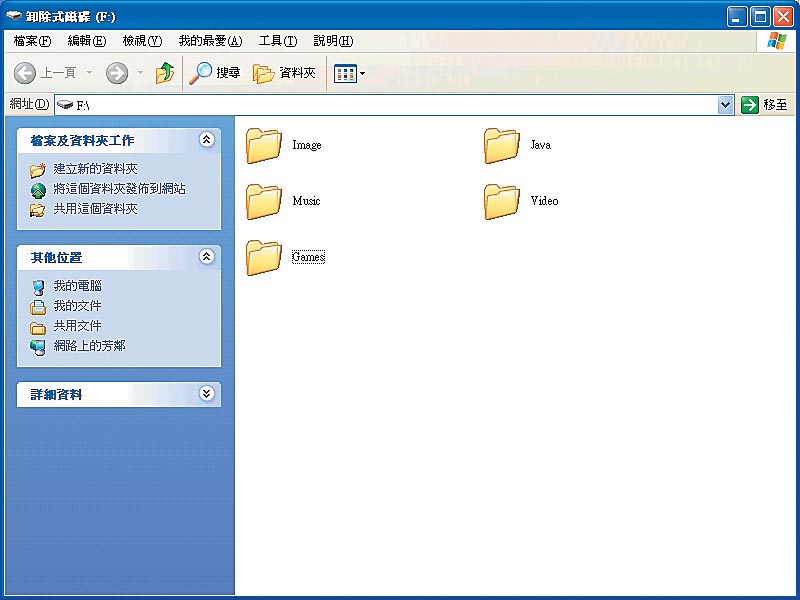
Task: Open 我的文件 link
Action: 78,306
